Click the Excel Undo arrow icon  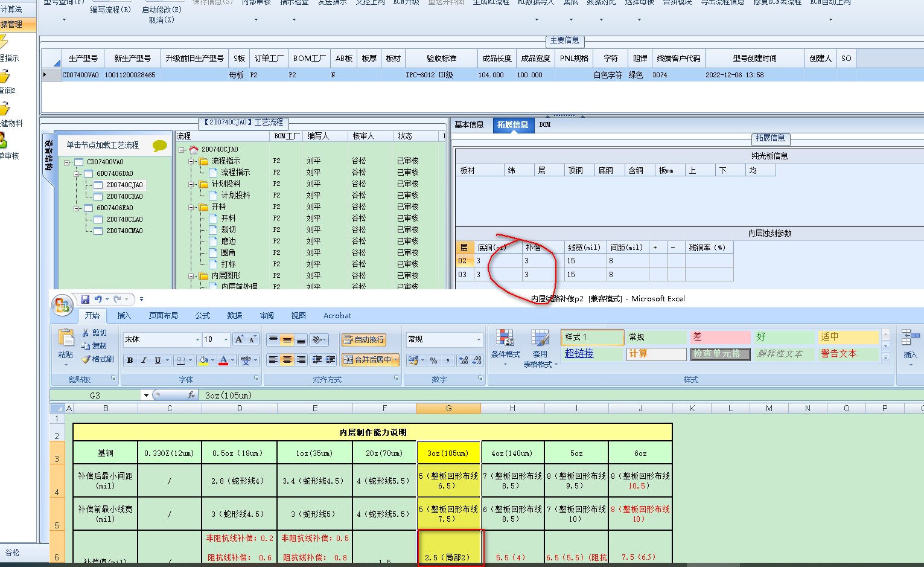click(98, 299)
